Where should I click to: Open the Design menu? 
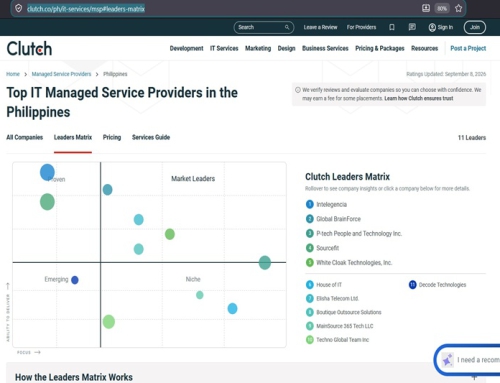click(287, 48)
